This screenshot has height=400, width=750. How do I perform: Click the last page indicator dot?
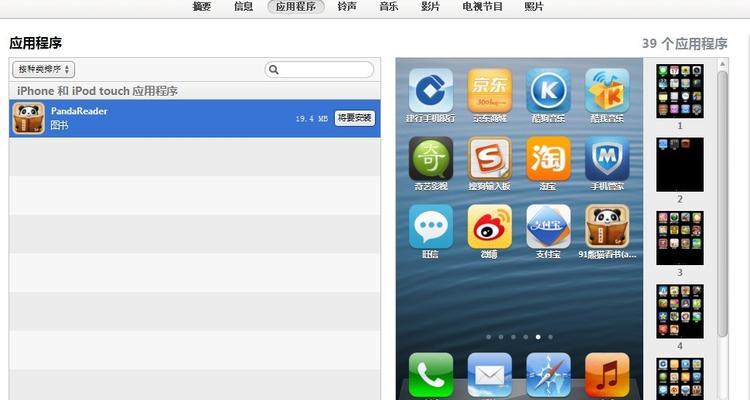click(x=551, y=337)
